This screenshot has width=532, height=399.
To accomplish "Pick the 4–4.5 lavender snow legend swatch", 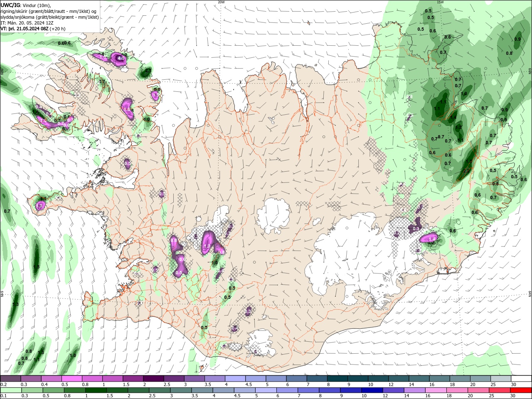I will click(x=235, y=379).
